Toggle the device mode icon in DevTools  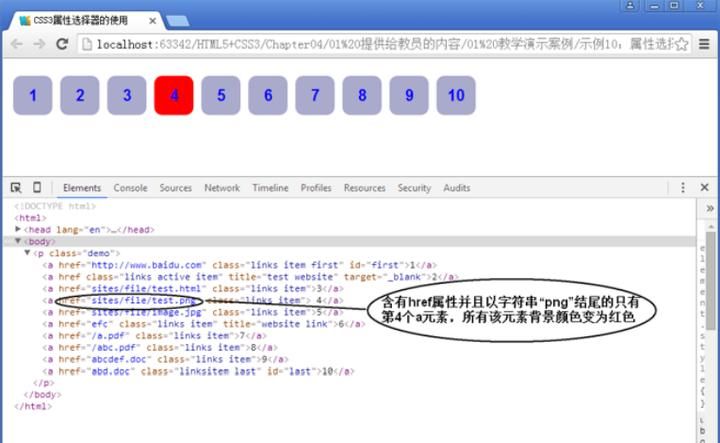[37, 187]
